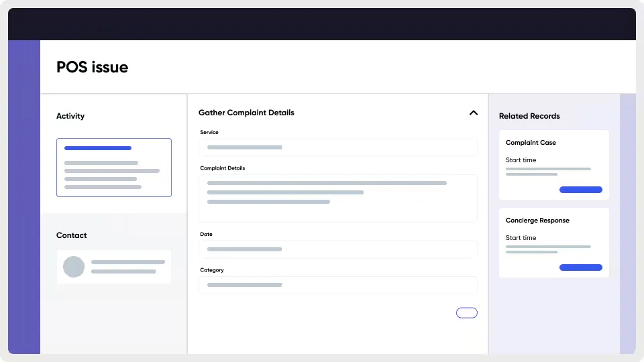Screen dimensions: 644x362
Task: Open the Complaint Case record title
Action: [531, 143]
